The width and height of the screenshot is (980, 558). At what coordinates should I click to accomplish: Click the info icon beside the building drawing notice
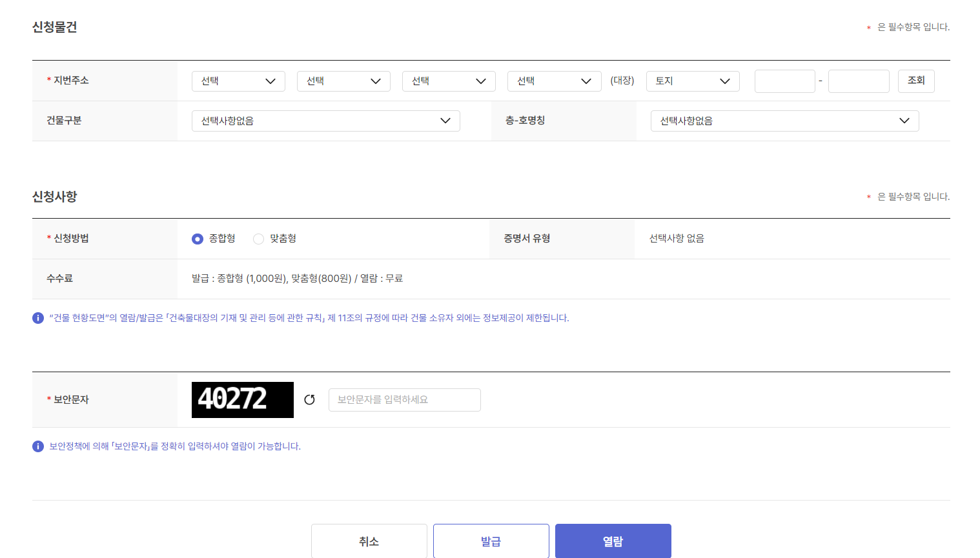[x=38, y=318]
